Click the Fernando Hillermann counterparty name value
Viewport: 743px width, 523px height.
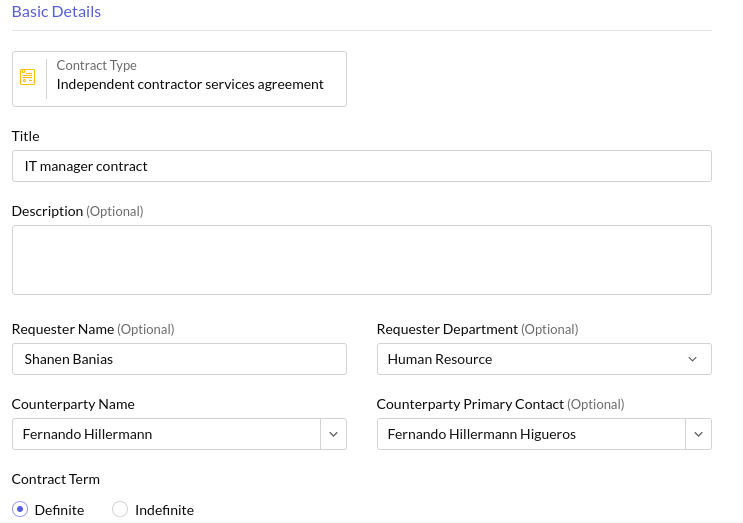click(88, 434)
